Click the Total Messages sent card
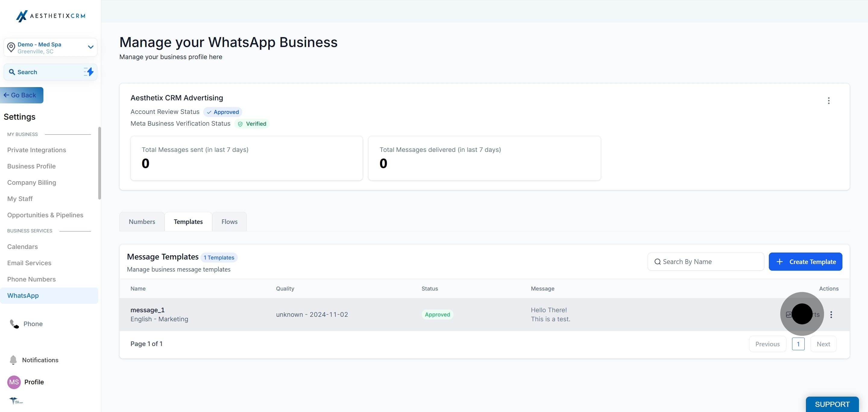 [247, 158]
